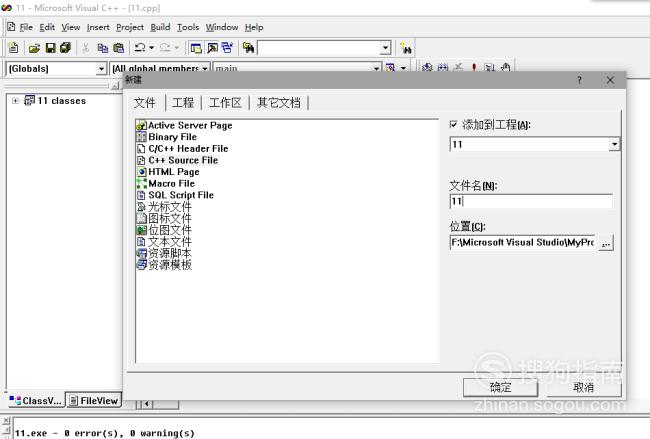Click the Save toolbar icon
Screen dimensions: 650x439
point(50,48)
